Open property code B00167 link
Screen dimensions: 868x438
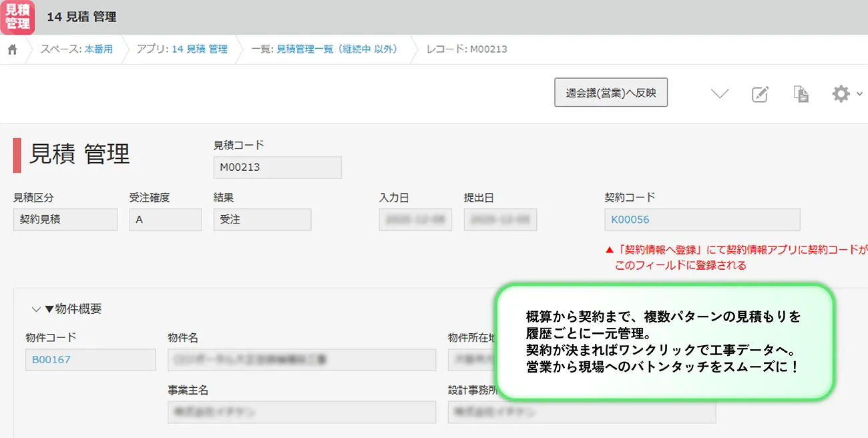pos(51,360)
